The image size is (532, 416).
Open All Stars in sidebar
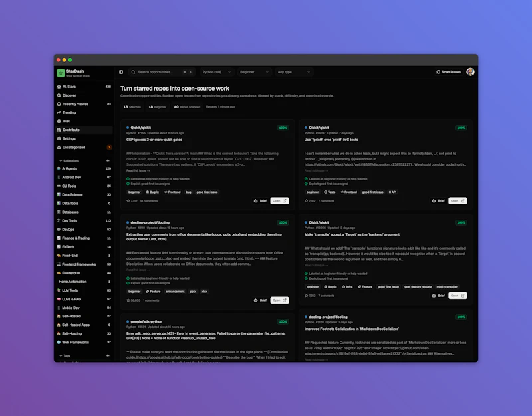(84, 87)
